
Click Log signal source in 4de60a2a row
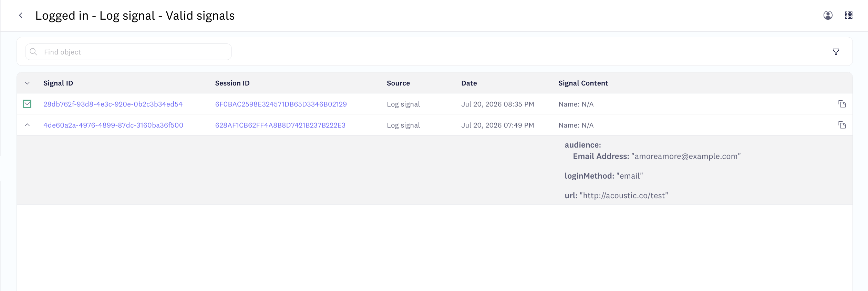tap(403, 125)
